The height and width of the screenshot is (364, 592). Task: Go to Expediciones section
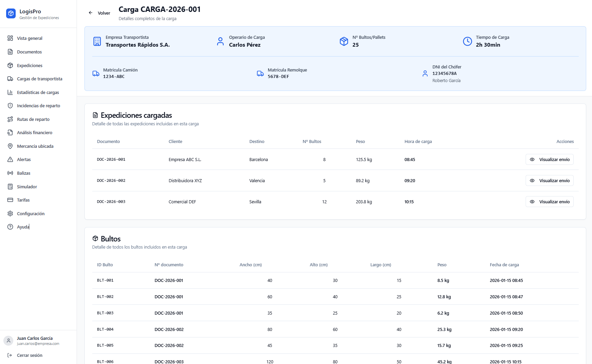[30, 66]
